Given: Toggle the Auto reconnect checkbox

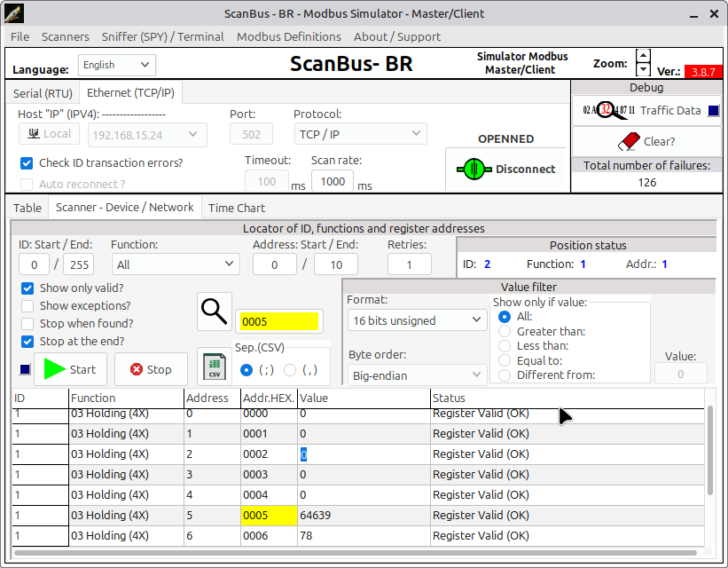Looking at the screenshot, I should [27, 185].
